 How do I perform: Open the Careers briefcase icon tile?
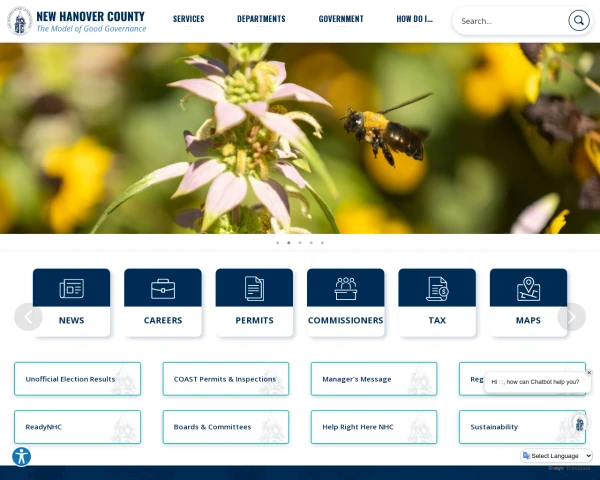point(163,289)
